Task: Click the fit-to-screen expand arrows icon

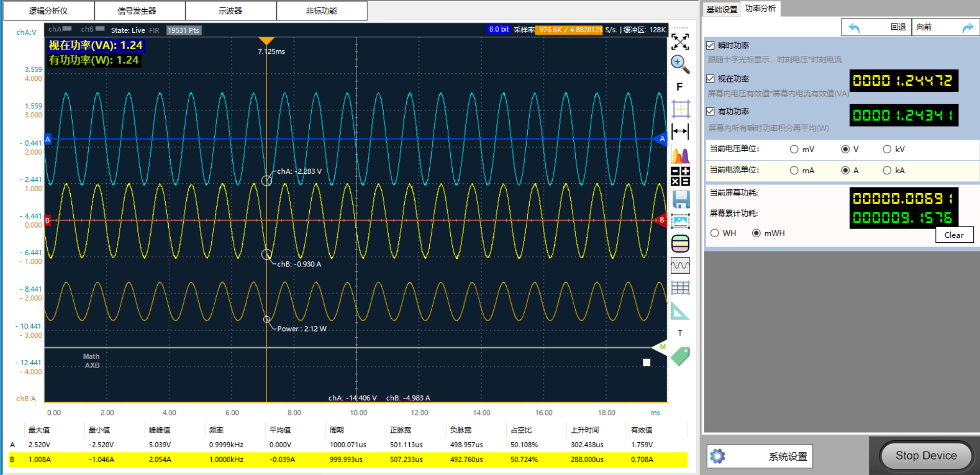Action: click(680, 42)
